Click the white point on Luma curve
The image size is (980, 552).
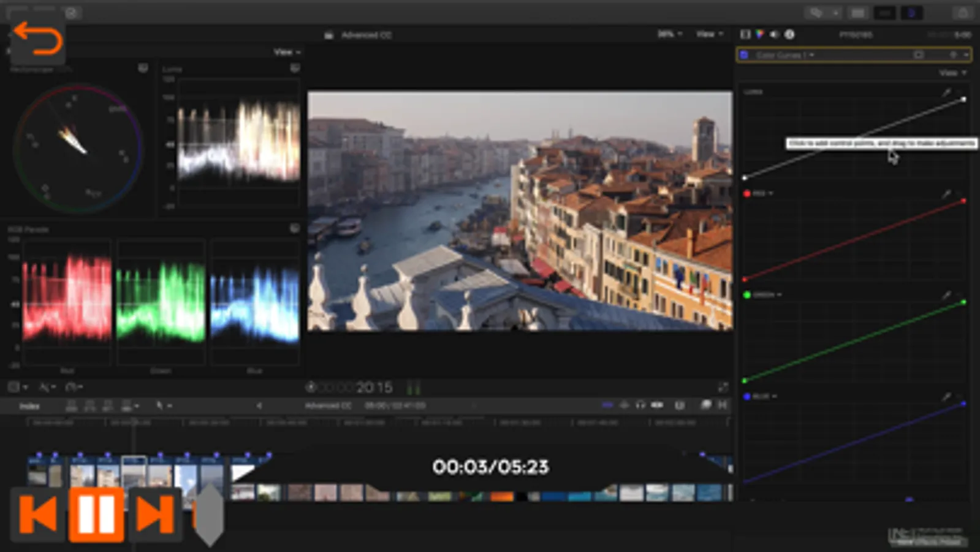pyautogui.click(x=963, y=99)
